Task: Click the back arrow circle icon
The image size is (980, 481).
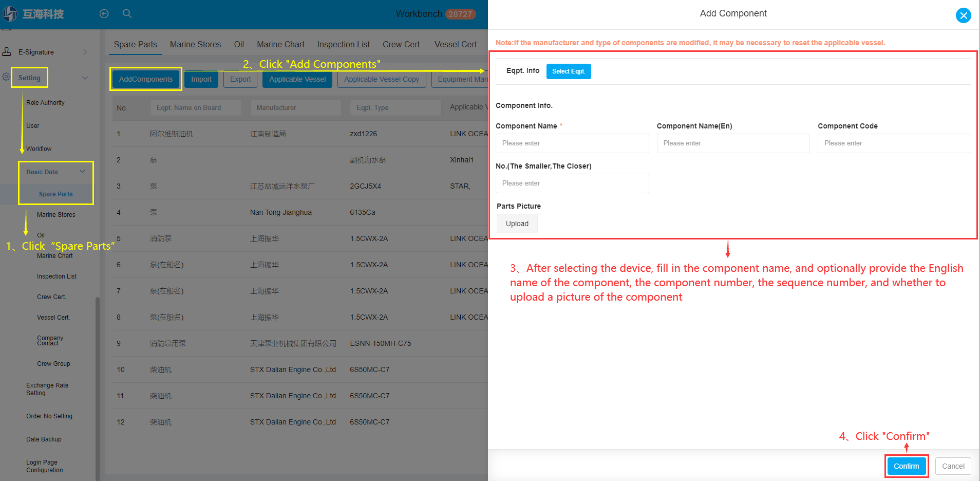Action: [x=104, y=14]
